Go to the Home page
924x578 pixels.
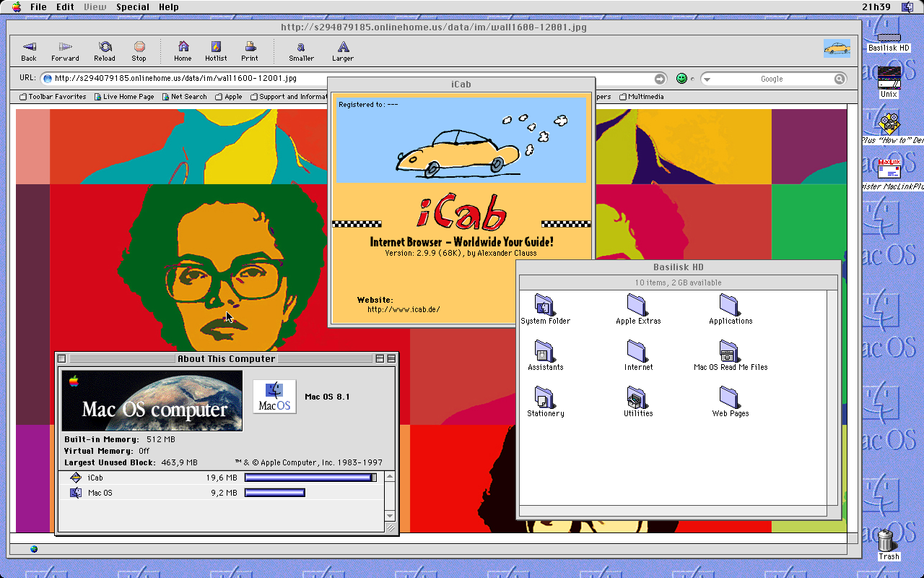[x=183, y=51]
